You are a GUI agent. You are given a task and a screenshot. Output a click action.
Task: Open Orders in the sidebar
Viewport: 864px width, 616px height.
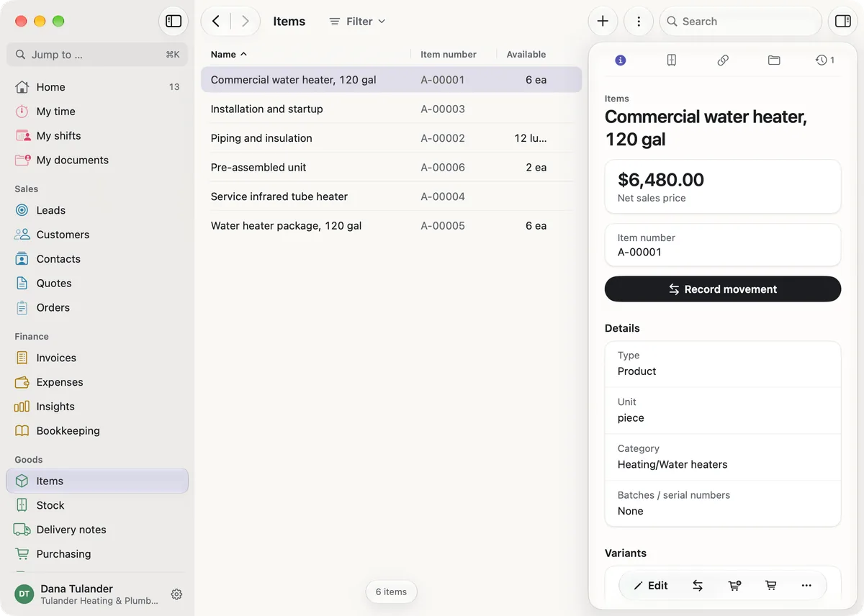click(x=97, y=308)
